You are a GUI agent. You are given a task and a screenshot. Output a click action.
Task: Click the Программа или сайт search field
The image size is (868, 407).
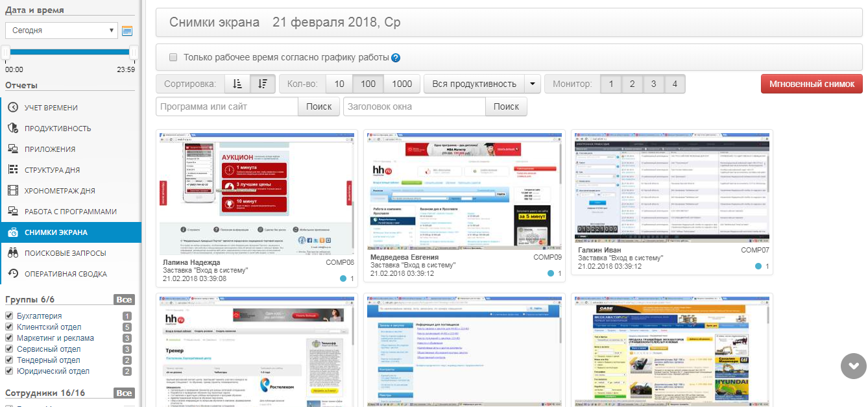click(226, 106)
